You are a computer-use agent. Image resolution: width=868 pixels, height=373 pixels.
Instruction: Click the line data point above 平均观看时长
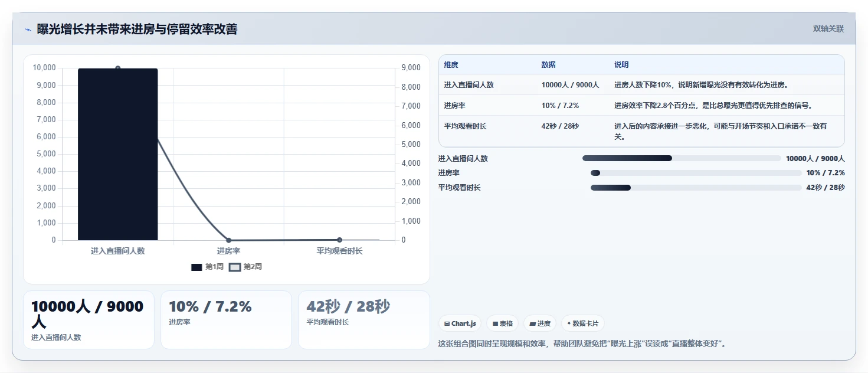pyautogui.click(x=339, y=240)
